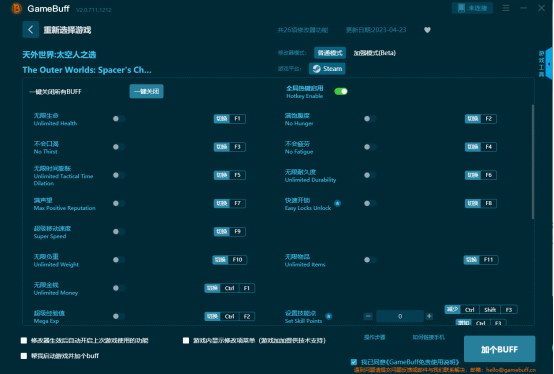Click F11 hotkey for Unlimited Items
Screen dimensions: 554x374
click(x=481, y=260)
